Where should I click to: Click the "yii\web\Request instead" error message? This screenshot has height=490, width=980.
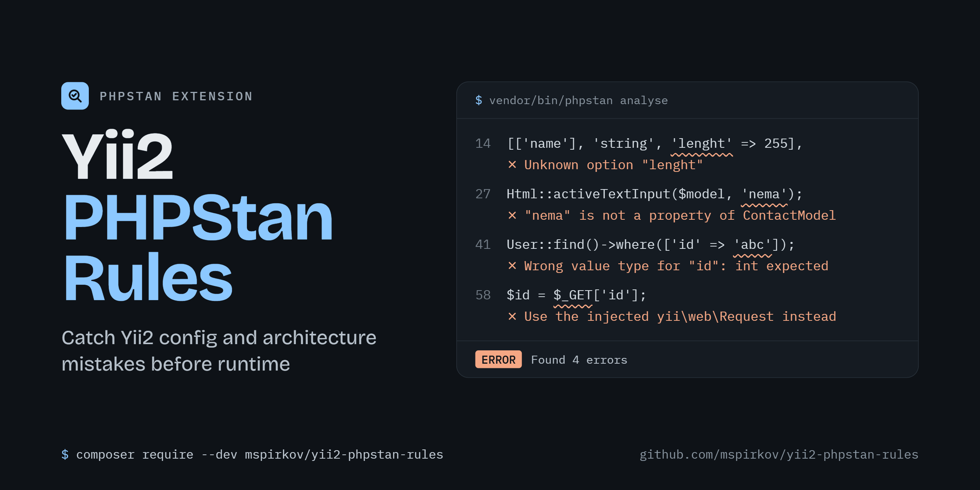746,317
